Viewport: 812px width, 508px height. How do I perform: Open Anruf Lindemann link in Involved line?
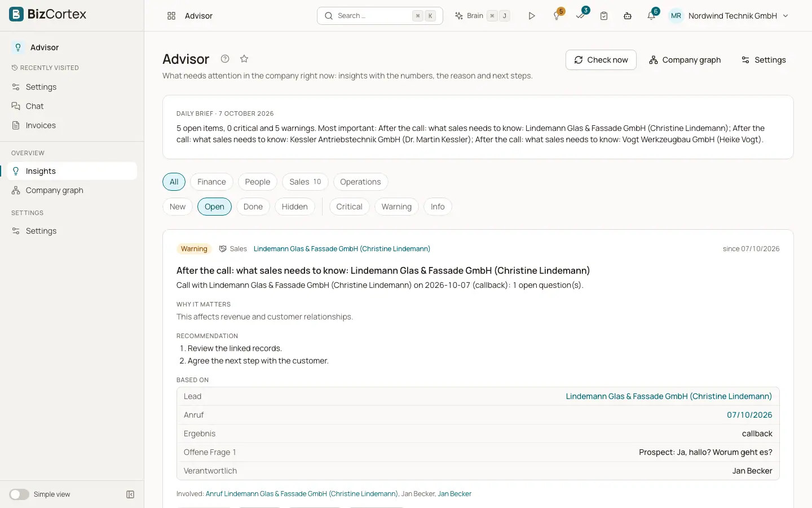302,494
